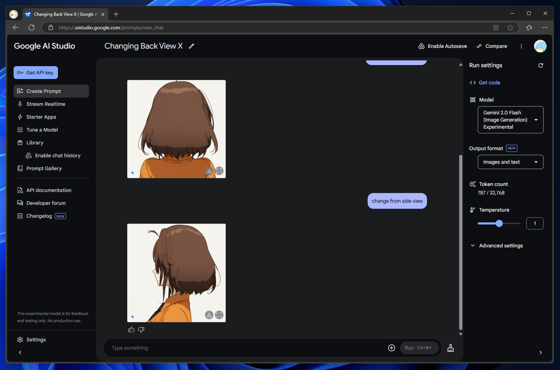
Task: Open Output format dropdown Images and text
Action: click(x=510, y=162)
